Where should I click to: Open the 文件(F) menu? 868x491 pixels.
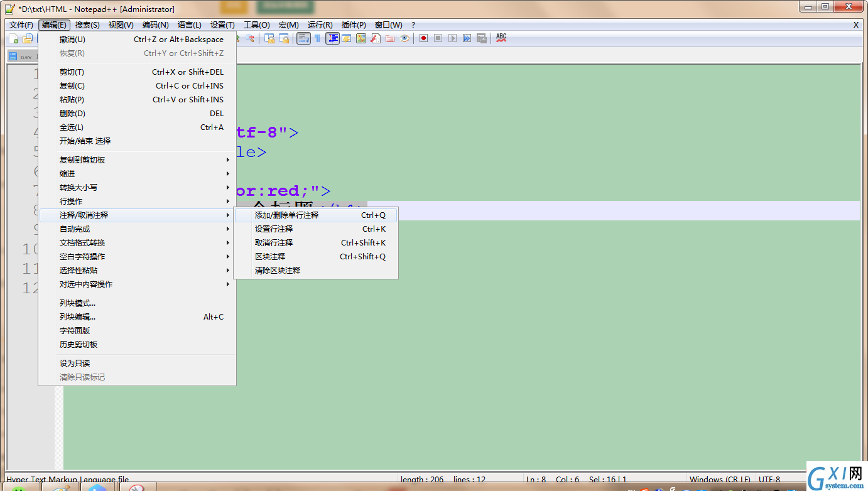click(21, 25)
